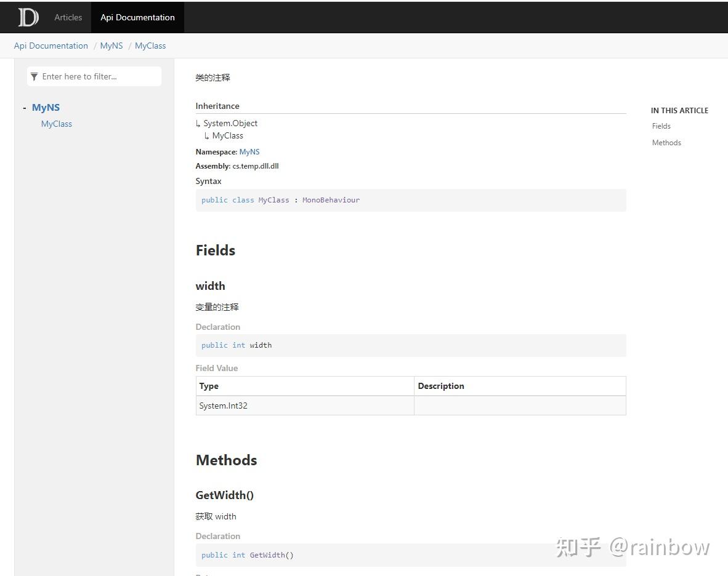Select the filter funnel icon
The image size is (728, 576).
click(x=34, y=76)
